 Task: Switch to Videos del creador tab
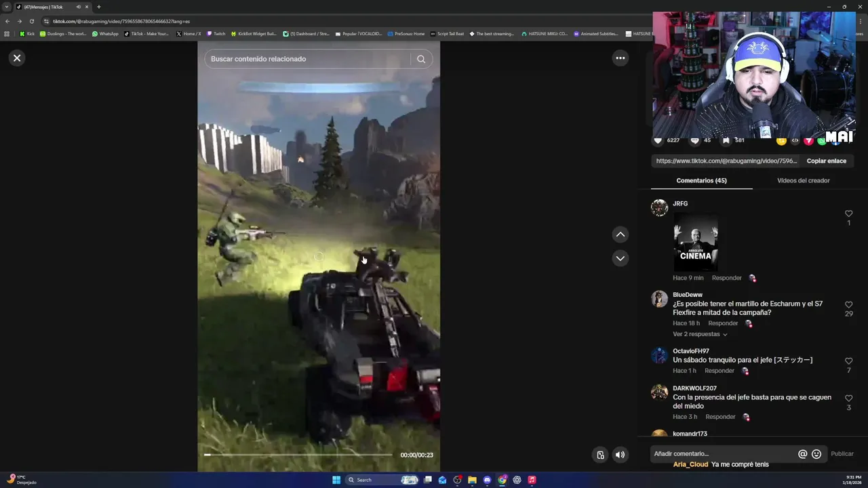803,180
